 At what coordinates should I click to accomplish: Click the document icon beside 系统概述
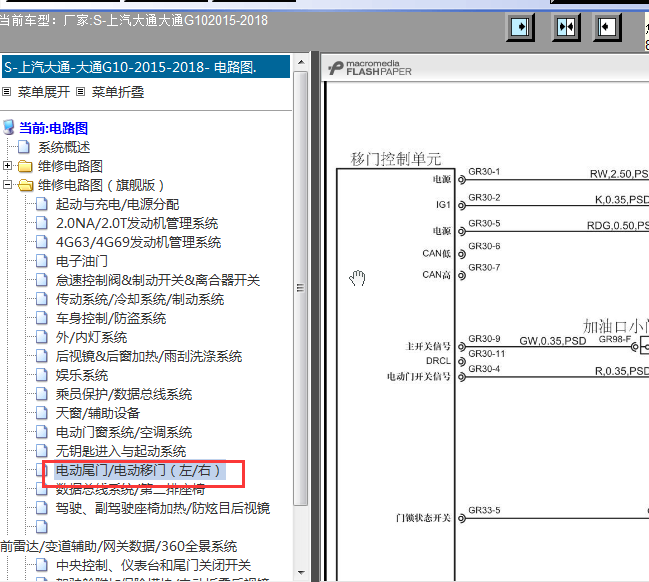pos(24,147)
